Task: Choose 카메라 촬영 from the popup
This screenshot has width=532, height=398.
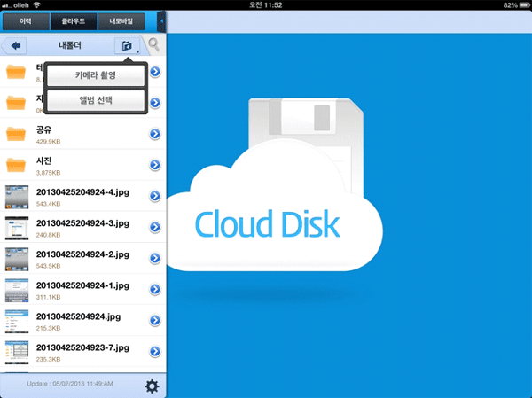Action: pyautogui.click(x=96, y=75)
